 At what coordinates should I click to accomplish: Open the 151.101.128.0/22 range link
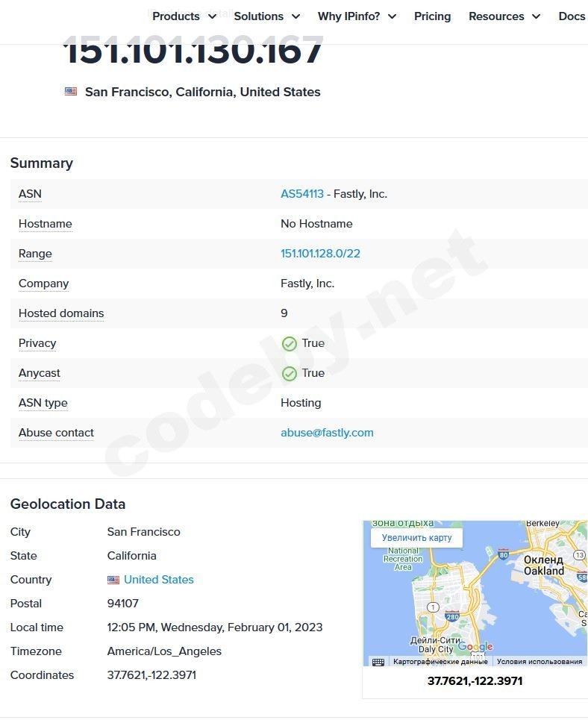coord(320,254)
